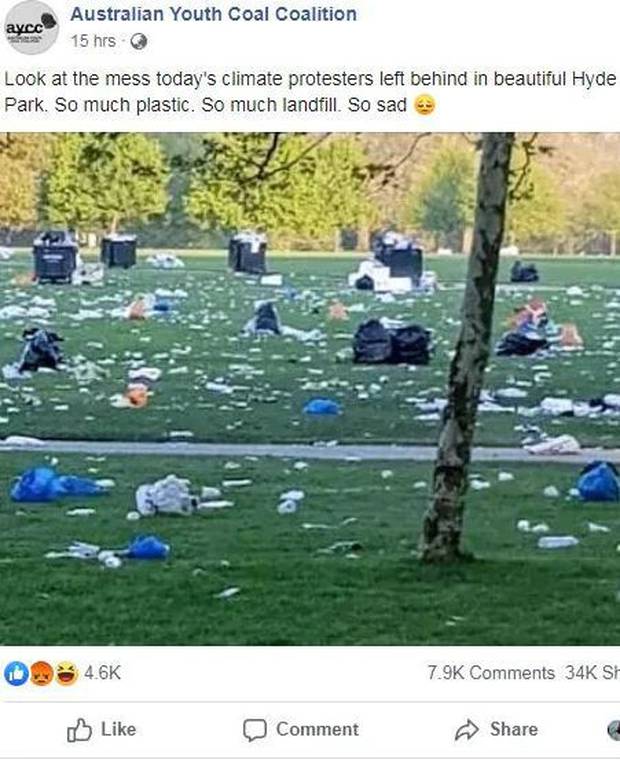
Task: Click the small avatar beside Share
Action: pos(614,730)
